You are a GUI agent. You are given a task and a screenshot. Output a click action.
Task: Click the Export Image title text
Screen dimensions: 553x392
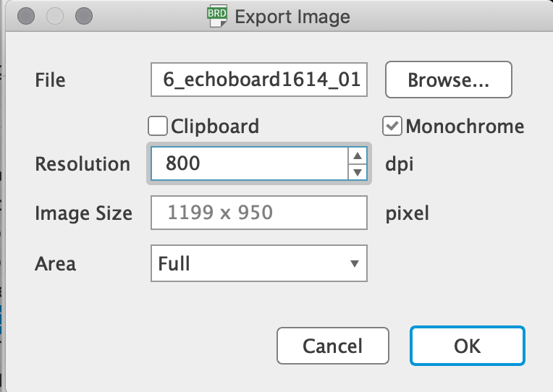(x=292, y=17)
